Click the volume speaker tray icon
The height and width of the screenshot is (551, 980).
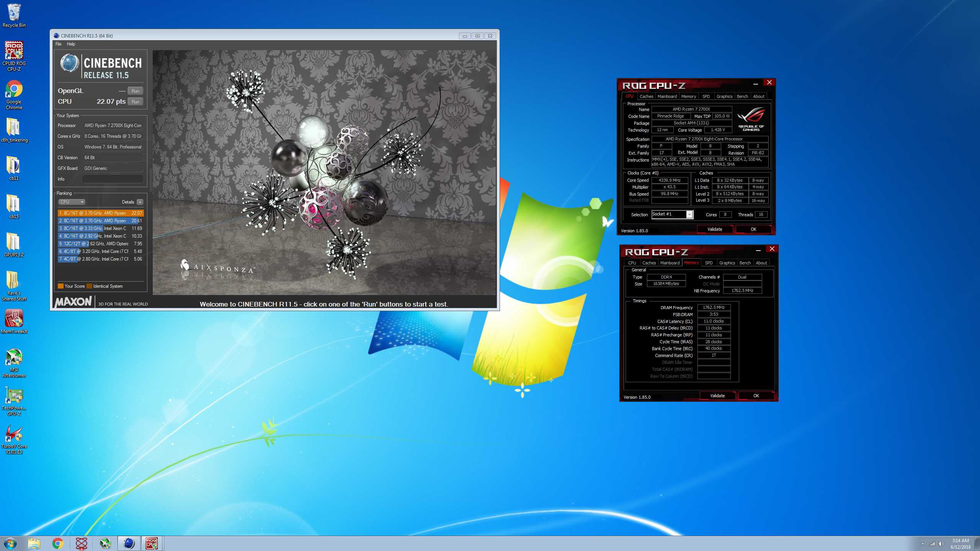[941, 544]
